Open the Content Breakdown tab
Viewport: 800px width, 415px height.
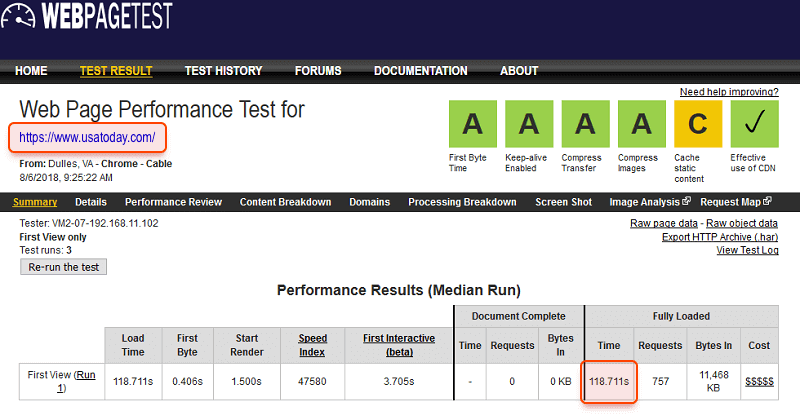click(x=285, y=202)
